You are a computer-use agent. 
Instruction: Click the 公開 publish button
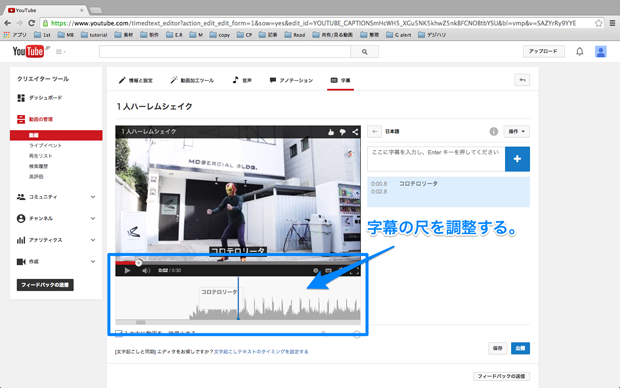tap(520, 348)
